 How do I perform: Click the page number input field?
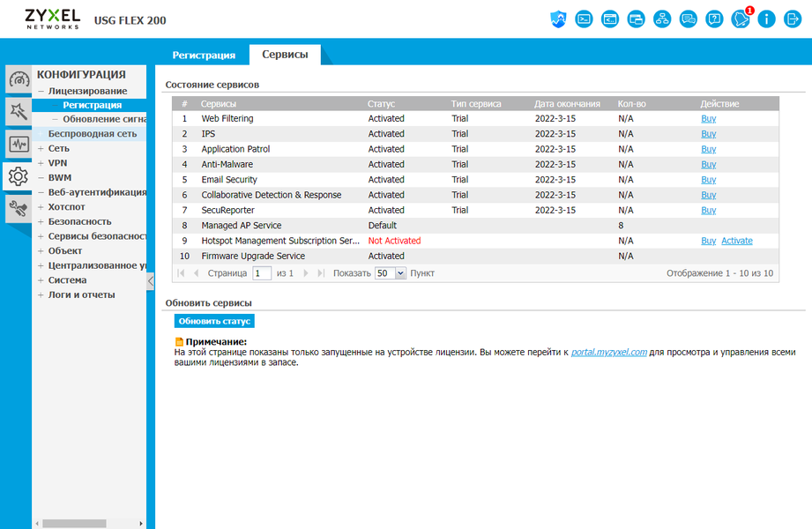(262, 273)
